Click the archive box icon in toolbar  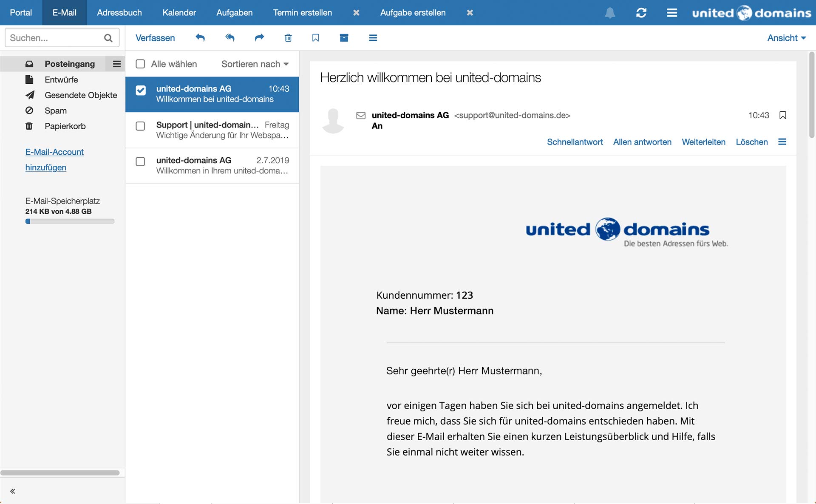coord(344,38)
